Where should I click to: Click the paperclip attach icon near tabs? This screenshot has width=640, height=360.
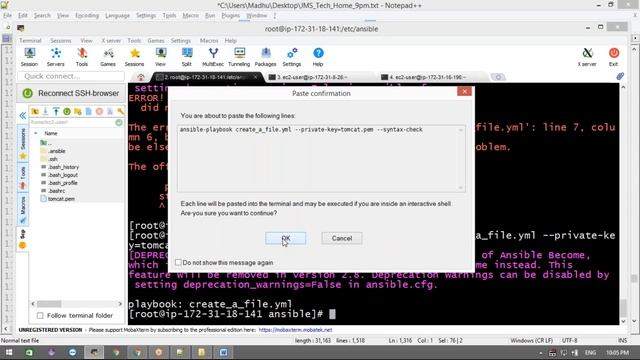click(620, 76)
